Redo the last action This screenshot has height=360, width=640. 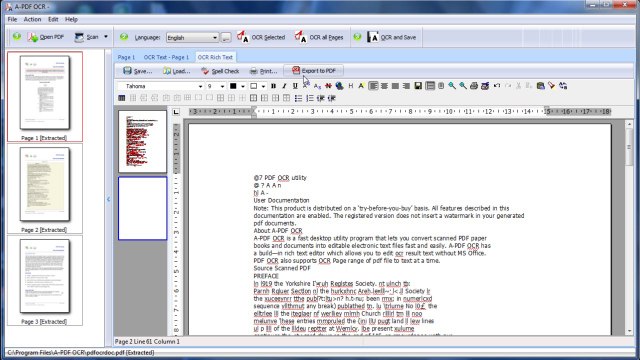(508, 86)
